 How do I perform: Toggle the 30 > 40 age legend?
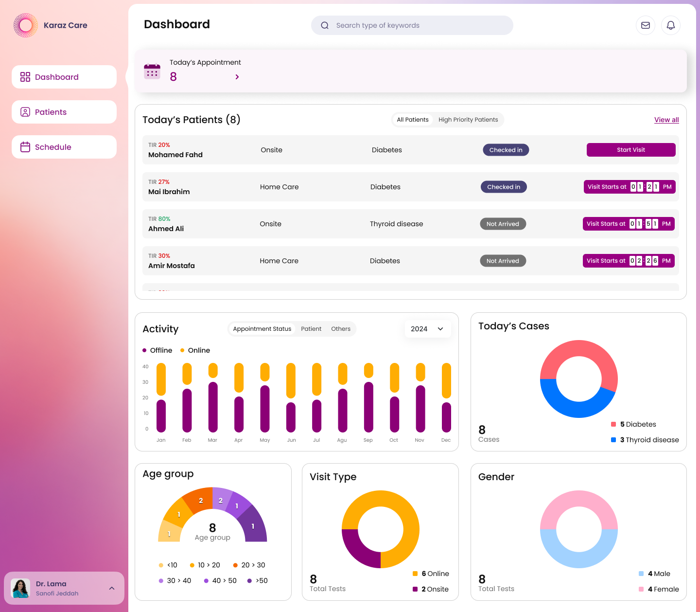[x=175, y=580]
